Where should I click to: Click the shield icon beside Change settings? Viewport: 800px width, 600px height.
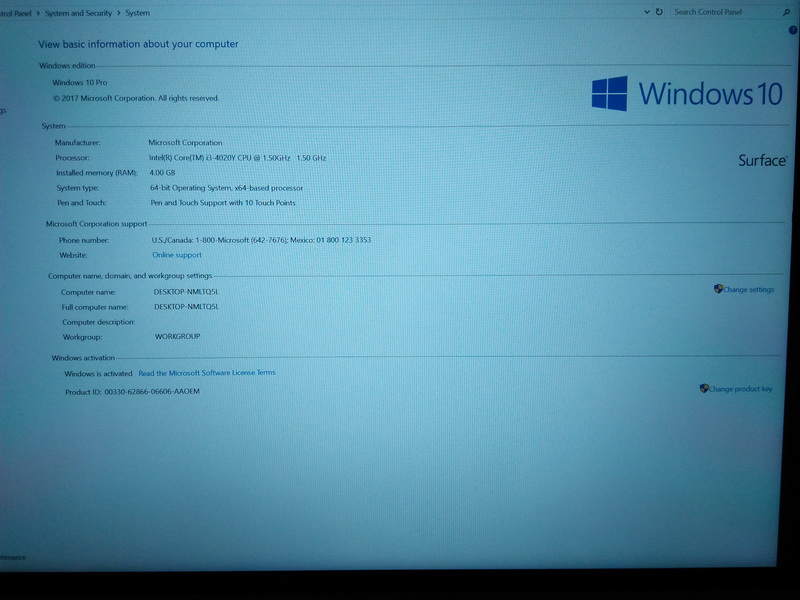[718, 289]
